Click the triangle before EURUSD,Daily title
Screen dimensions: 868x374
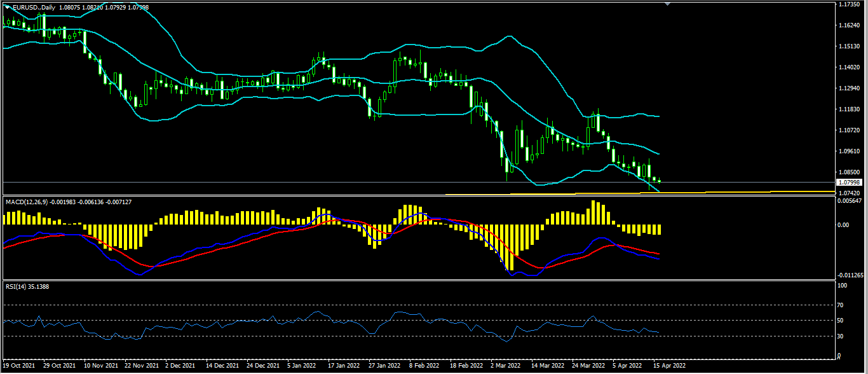(x=8, y=7)
